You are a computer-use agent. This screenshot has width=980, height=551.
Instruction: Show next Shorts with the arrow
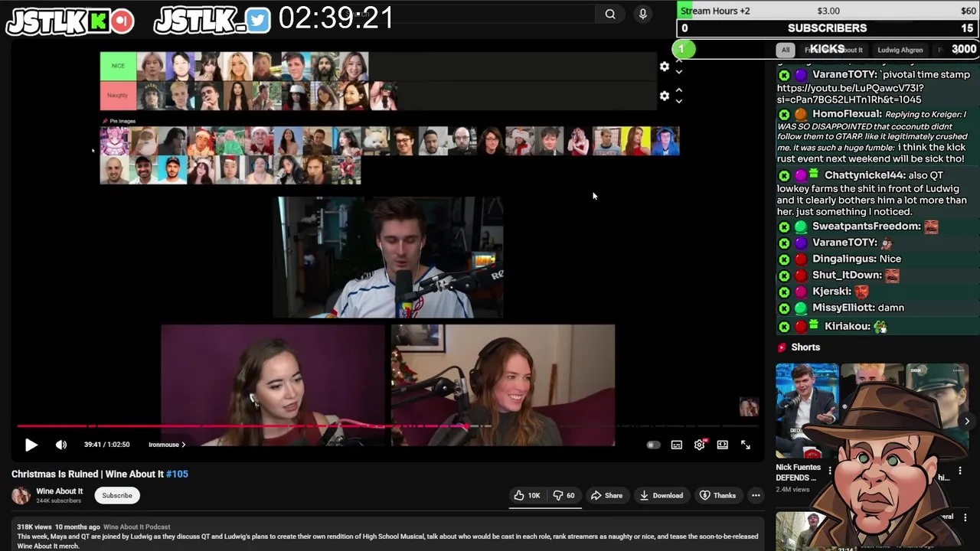(967, 421)
